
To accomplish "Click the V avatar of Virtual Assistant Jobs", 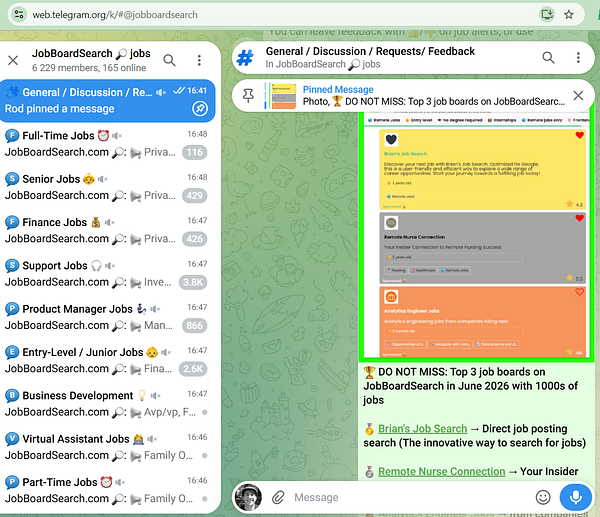I will point(12,438).
